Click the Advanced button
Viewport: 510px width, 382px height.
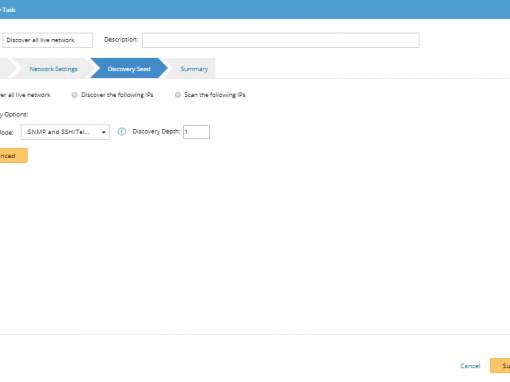[x=13, y=156]
